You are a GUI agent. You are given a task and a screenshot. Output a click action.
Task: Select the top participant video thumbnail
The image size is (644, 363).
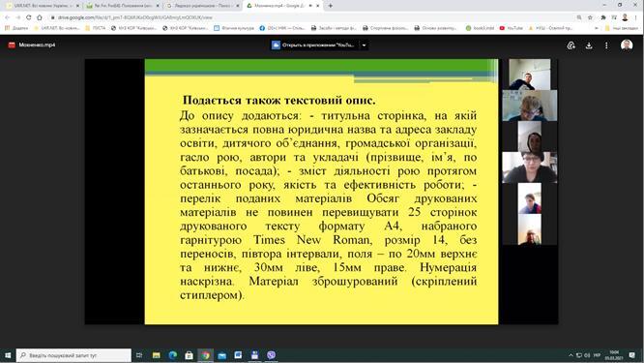pyautogui.click(x=529, y=74)
